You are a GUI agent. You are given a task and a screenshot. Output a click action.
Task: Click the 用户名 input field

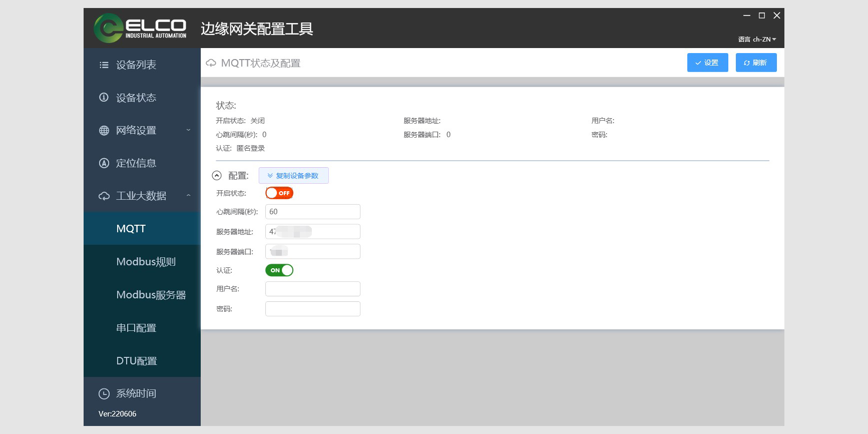[x=312, y=289]
